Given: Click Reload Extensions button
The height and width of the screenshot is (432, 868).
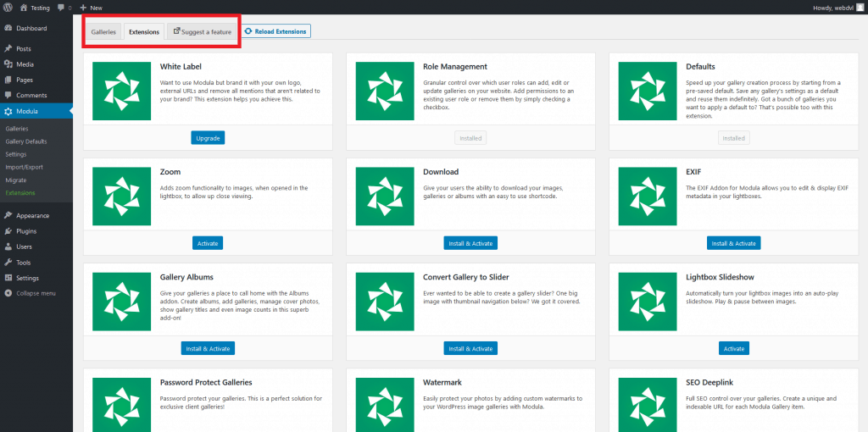Looking at the screenshot, I should 275,31.
